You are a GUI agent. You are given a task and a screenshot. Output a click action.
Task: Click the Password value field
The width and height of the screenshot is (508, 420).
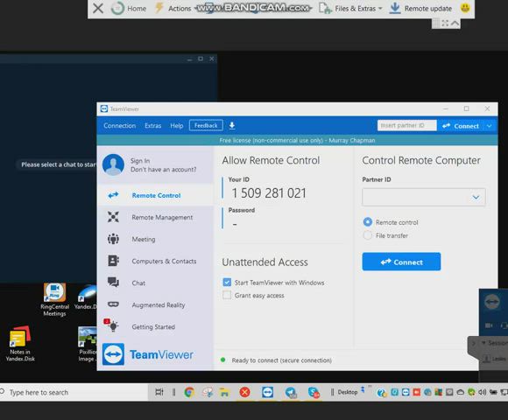[235, 224]
